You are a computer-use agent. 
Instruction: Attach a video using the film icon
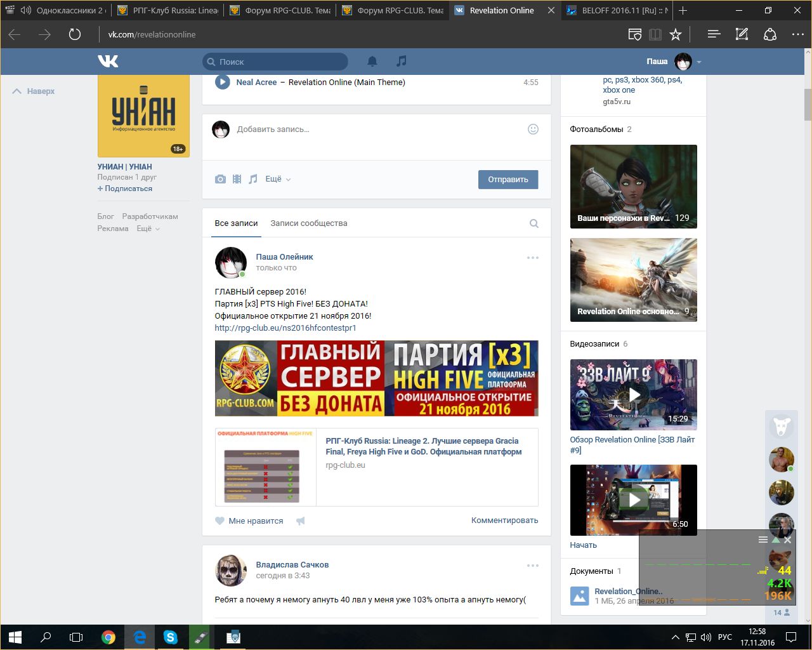pos(237,180)
